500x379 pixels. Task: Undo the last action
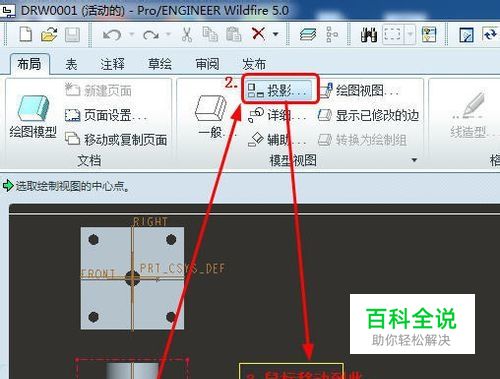[x=112, y=35]
